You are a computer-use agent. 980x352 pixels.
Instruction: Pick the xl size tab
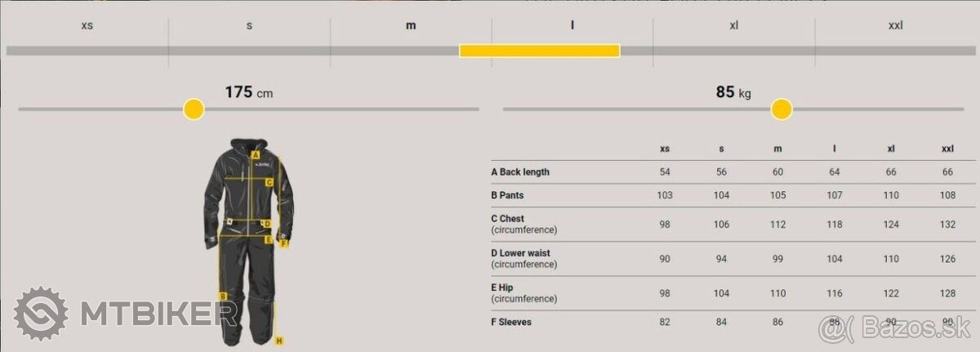[x=734, y=25]
